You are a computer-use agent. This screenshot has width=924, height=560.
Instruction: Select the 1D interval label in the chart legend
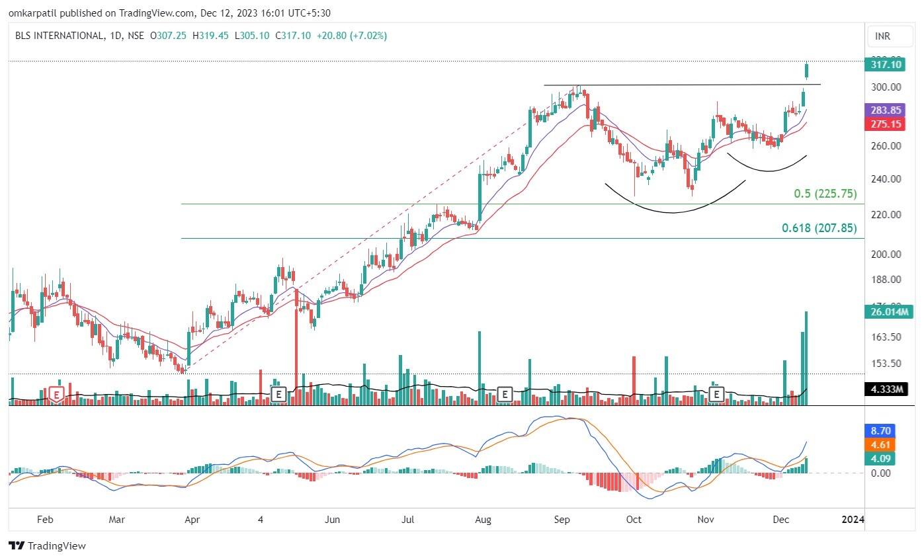114,36
